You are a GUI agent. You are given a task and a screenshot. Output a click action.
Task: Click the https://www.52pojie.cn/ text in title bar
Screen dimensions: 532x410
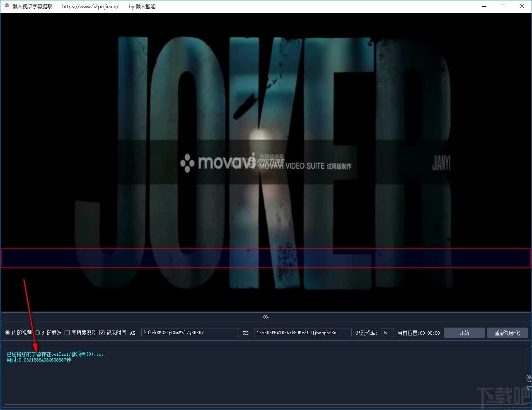pyautogui.click(x=90, y=6)
